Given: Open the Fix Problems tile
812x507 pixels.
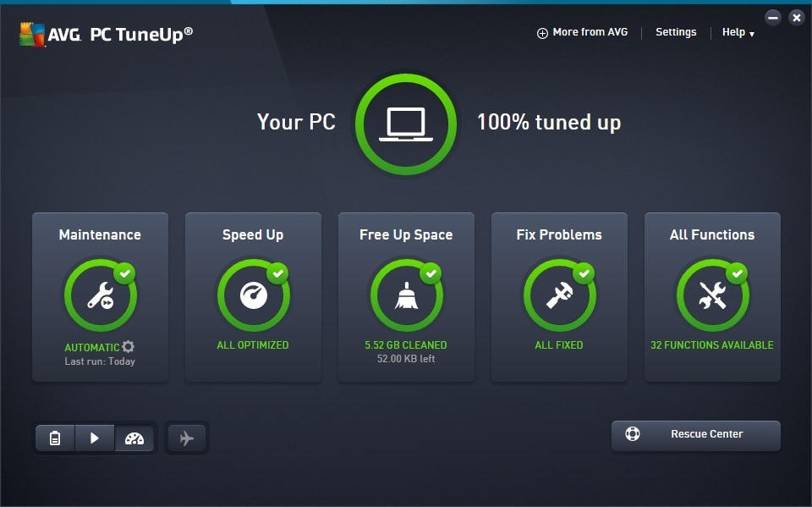Looking at the screenshot, I should pyautogui.click(x=559, y=297).
